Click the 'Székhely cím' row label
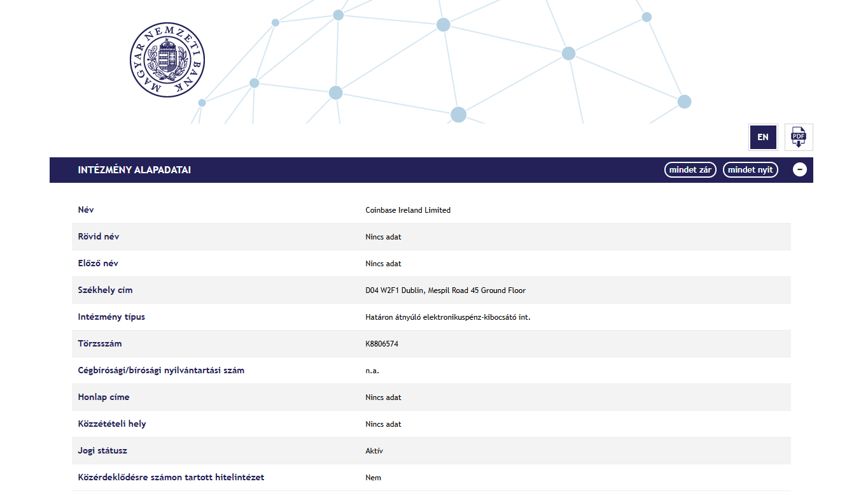This screenshot has width=868, height=500. pyautogui.click(x=105, y=290)
